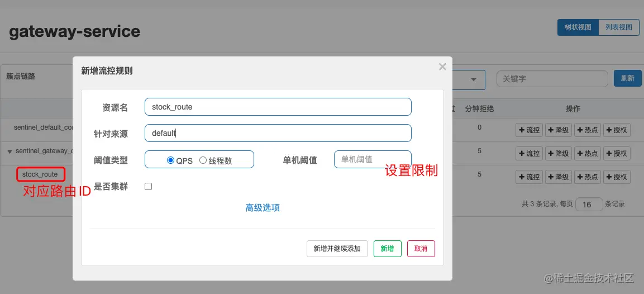Enable the 是否集群 checkbox
This screenshot has height=294, width=644.
149,186
